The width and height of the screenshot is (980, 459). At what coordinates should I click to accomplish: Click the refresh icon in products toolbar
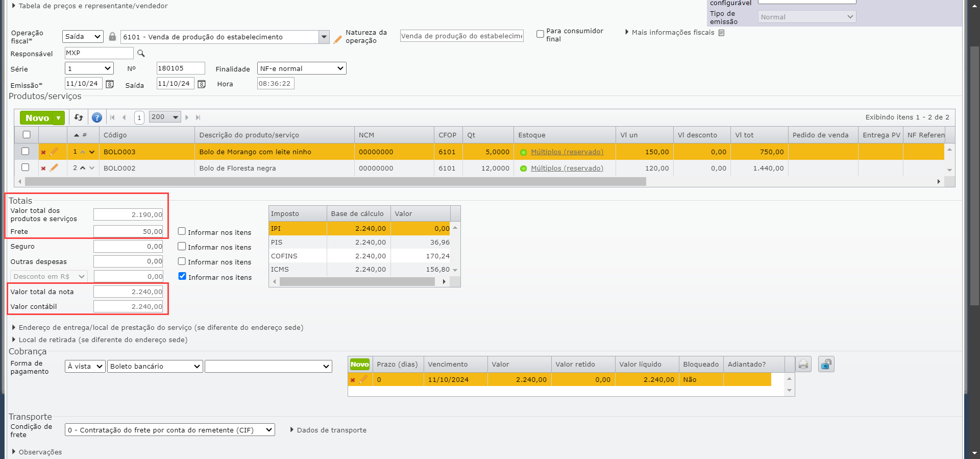(79, 117)
